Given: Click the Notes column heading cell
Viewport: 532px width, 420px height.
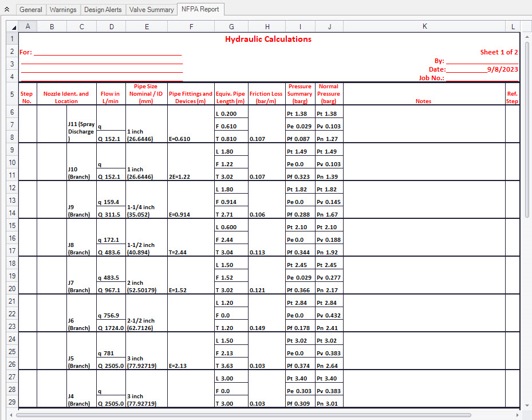Looking at the screenshot, I should 424,101.
